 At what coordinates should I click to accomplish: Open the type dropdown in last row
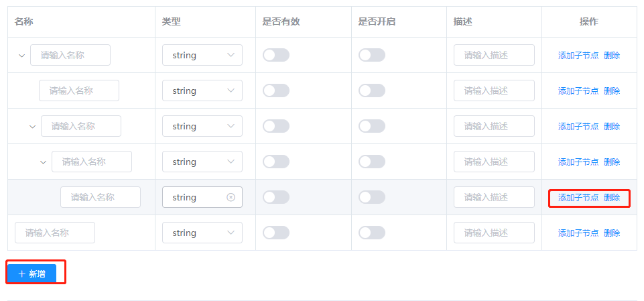[x=202, y=233]
